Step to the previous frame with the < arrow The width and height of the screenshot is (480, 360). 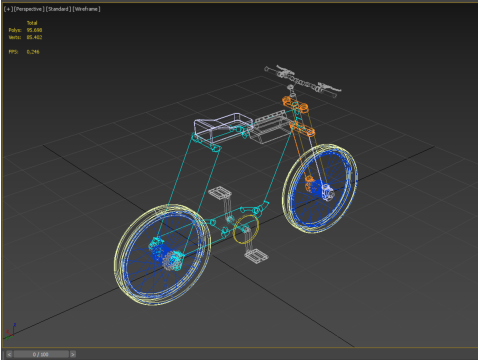tap(9, 354)
